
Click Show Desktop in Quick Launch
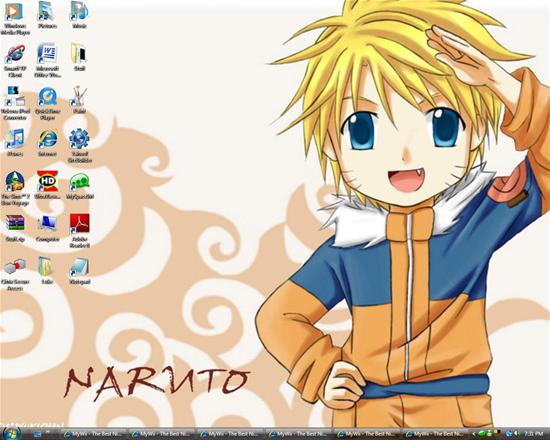(x=38, y=434)
